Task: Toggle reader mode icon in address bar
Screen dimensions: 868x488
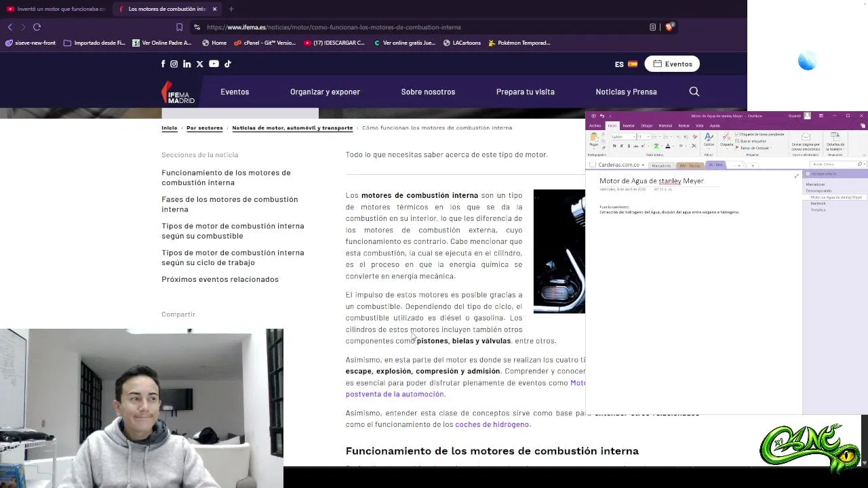Action: pos(652,27)
